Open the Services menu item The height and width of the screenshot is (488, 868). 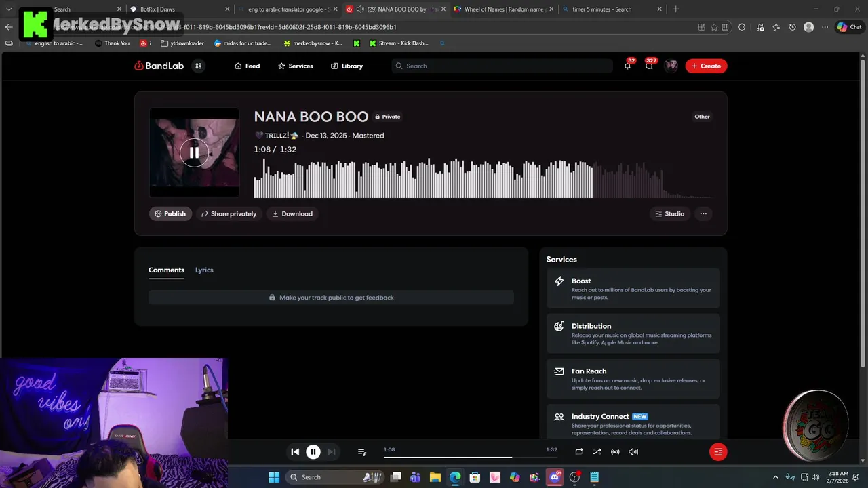[x=295, y=66]
